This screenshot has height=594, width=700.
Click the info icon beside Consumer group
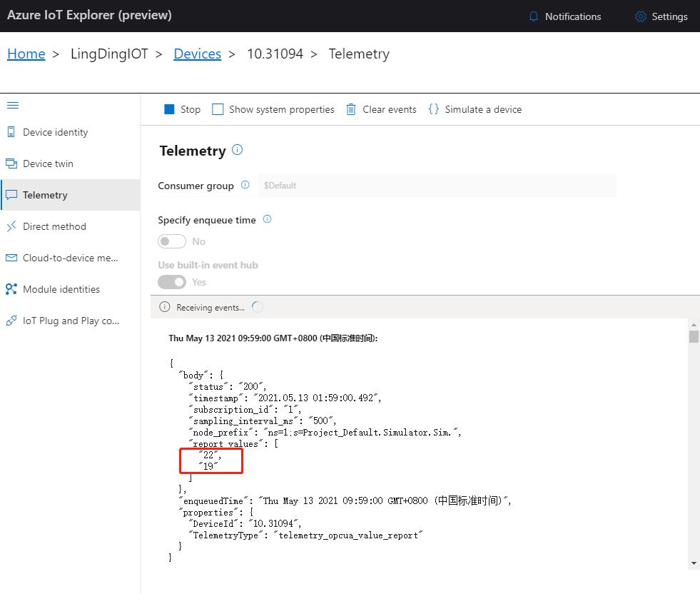click(245, 185)
